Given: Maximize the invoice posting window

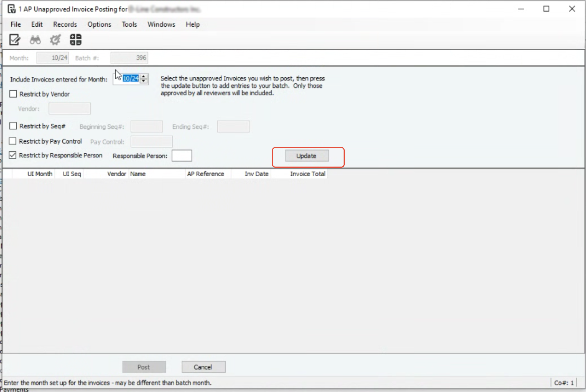Looking at the screenshot, I should [x=546, y=9].
